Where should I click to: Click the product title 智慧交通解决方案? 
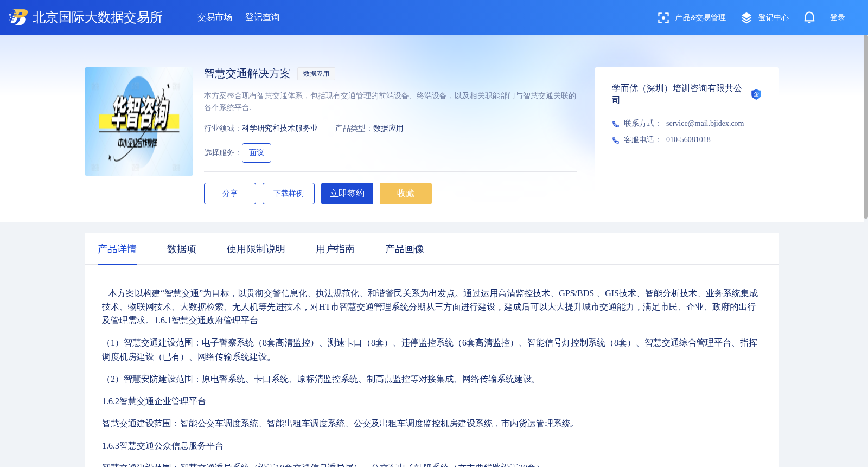coord(247,74)
